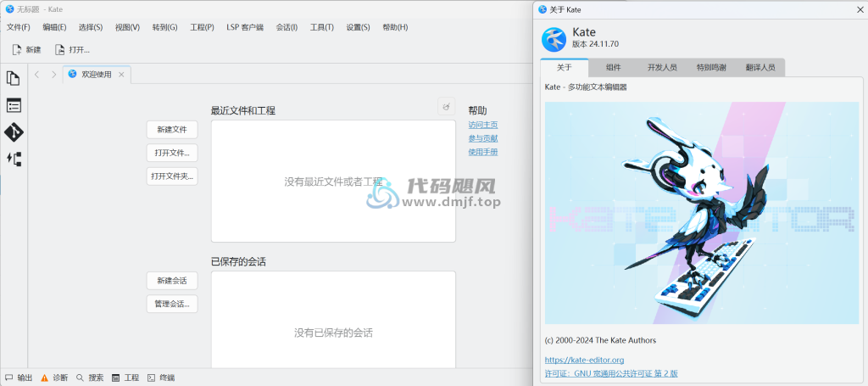Click the empty 已保存的会话 list
868x386 pixels.
point(333,320)
